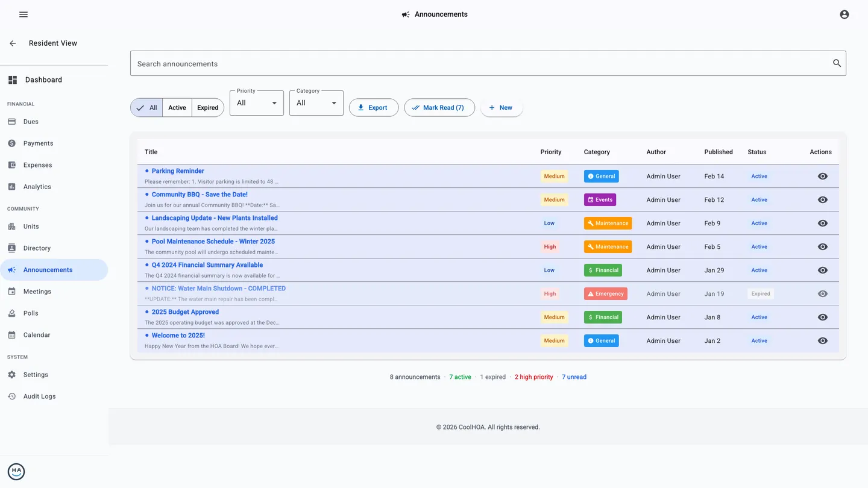Click the Expired status badge
Screen dimensions: 868x488
point(761,294)
